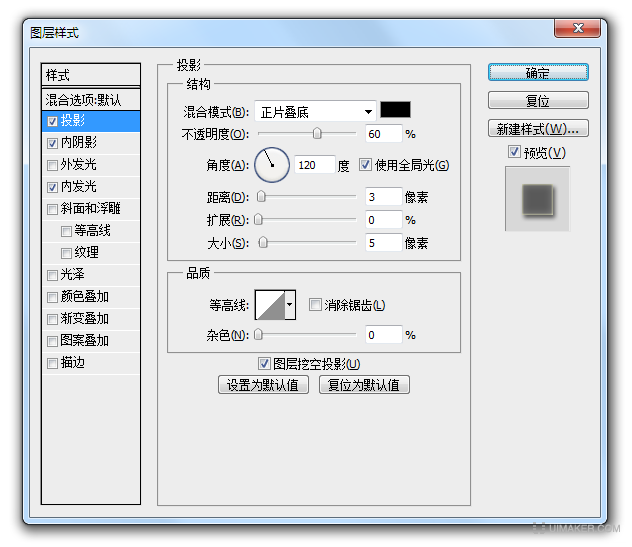The width and height of the screenshot is (632, 547).
Task: Click the opacity value field 60
Action: (x=383, y=134)
